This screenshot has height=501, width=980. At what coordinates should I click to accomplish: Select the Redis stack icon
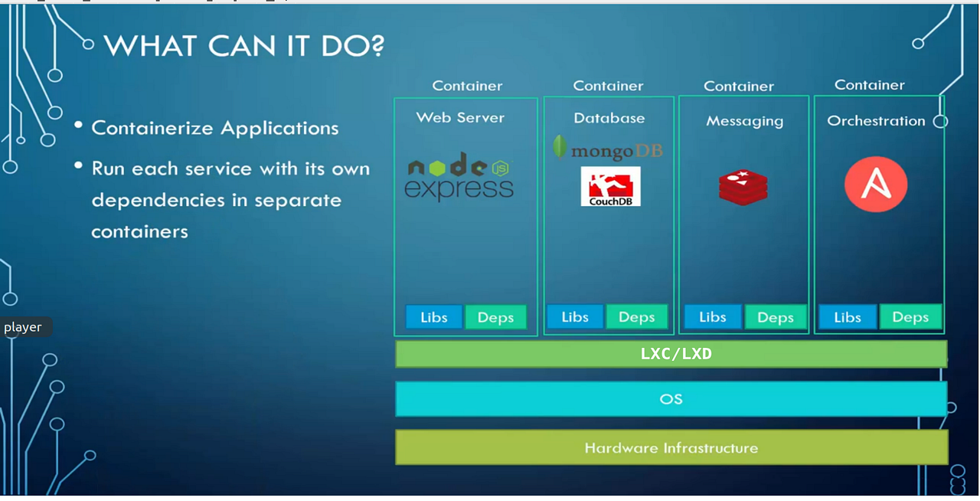click(x=743, y=185)
